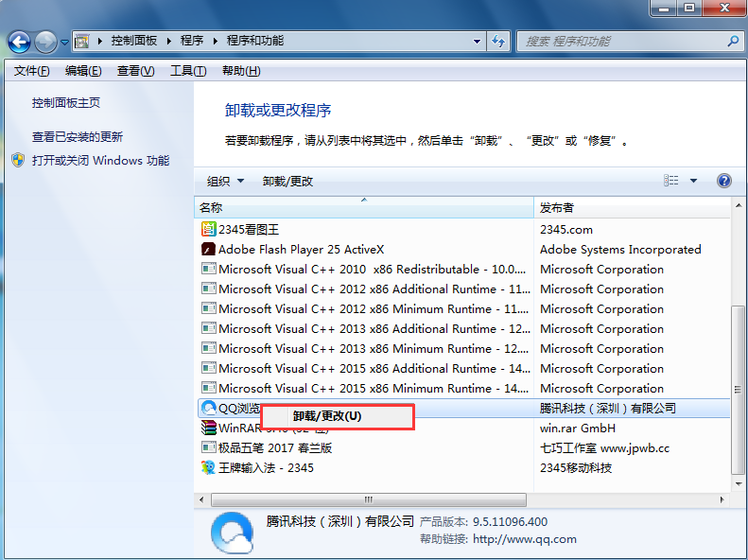Click the shield icon beside Windows 功能
The width and height of the screenshot is (748, 560).
click(18, 160)
